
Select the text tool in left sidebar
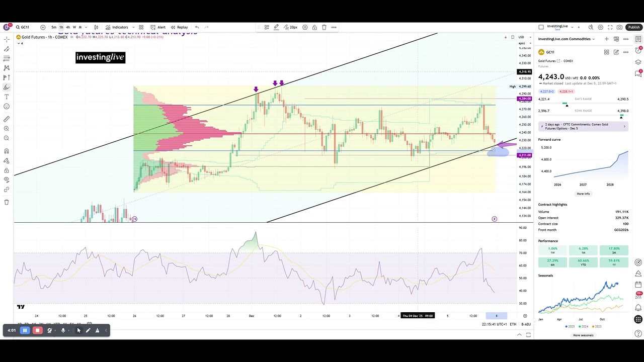pos(7,97)
